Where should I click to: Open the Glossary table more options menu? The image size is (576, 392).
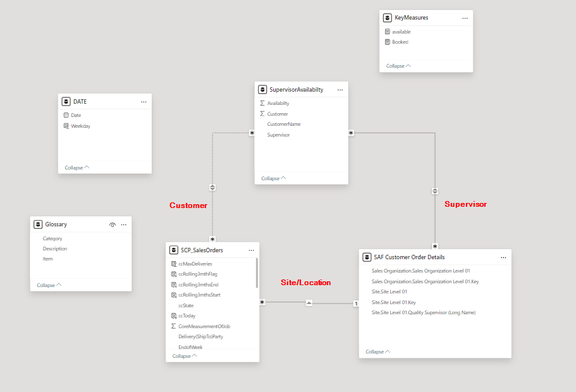click(123, 224)
